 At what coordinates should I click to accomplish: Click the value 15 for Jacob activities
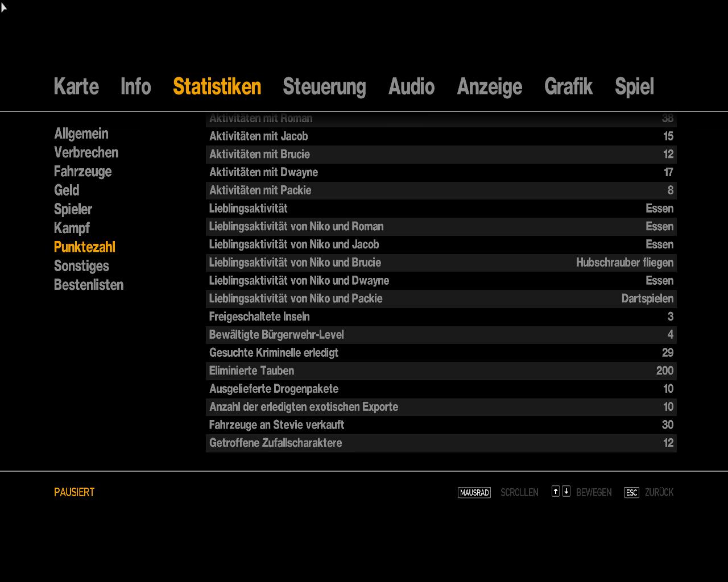point(668,136)
